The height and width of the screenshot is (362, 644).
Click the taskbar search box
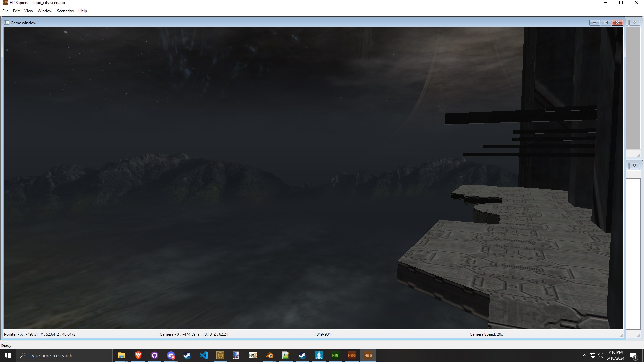(64, 355)
